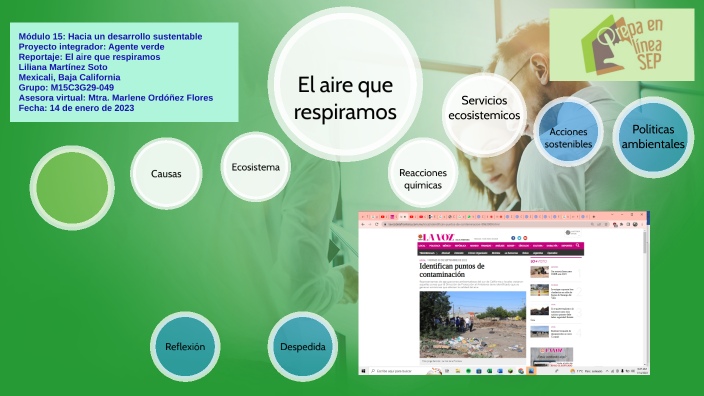Click the new tab plus in the browser screenshot
This screenshot has width=704, height=396.
594,217
